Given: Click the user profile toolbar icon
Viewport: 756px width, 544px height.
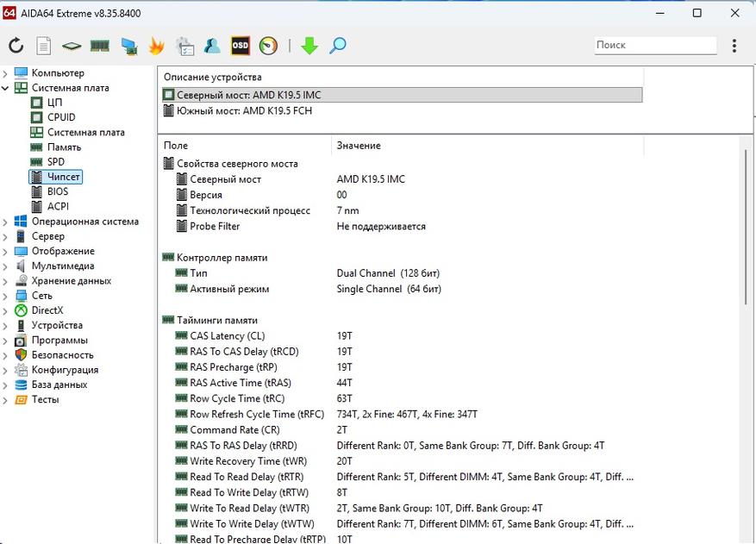Looking at the screenshot, I should tap(212, 46).
